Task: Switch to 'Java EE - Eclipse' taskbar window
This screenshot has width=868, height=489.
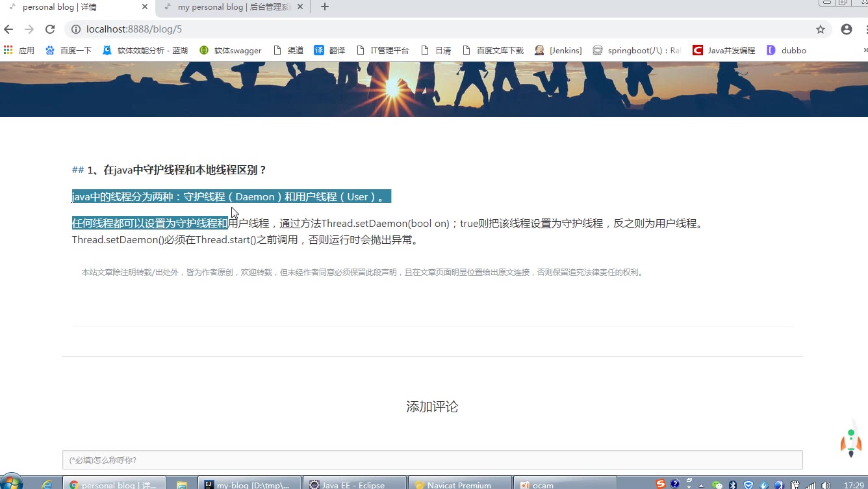Action: pos(355,484)
